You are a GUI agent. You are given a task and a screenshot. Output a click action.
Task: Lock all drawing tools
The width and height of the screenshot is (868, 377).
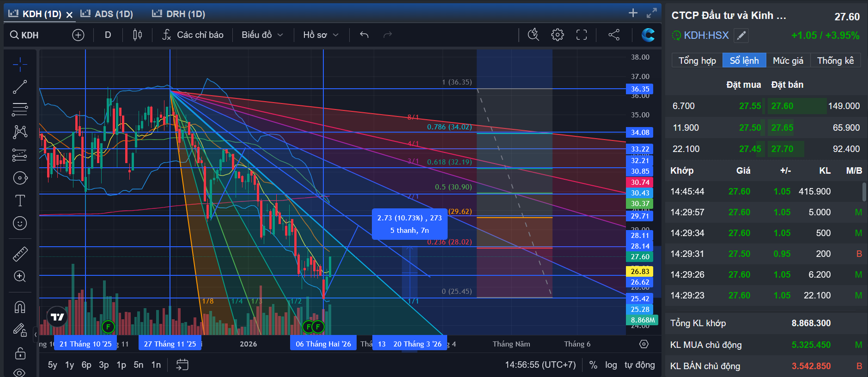[20, 353]
